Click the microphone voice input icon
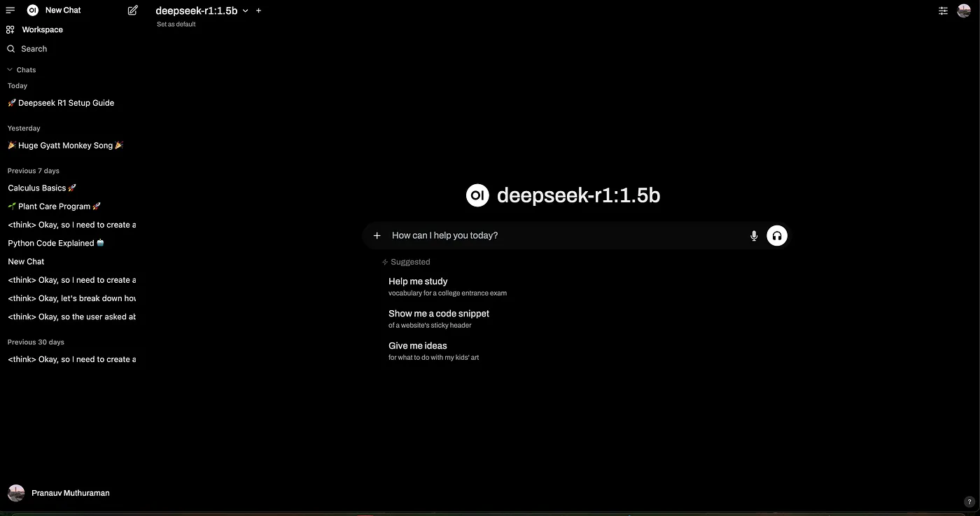This screenshot has width=980, height=516. point(754,236)
